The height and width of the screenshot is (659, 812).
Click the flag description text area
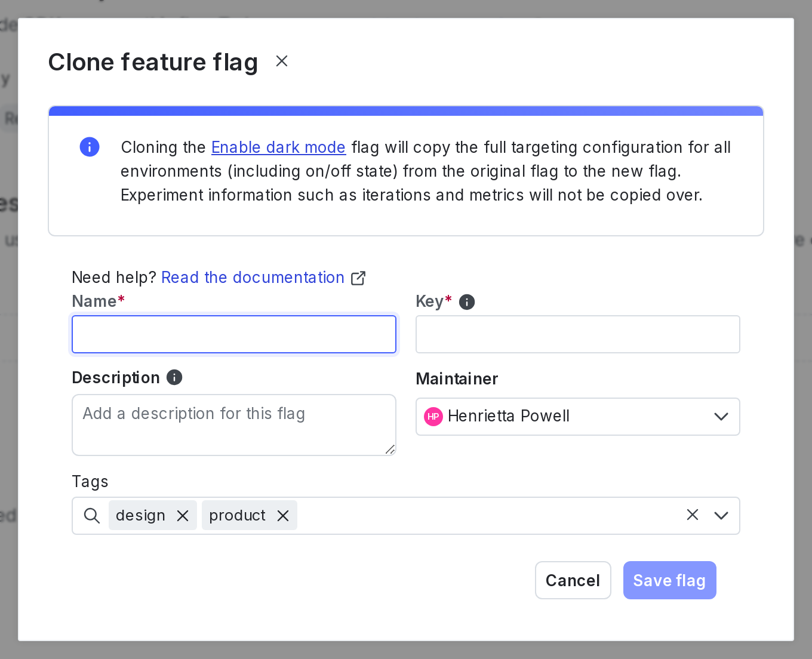click(234, 424)
